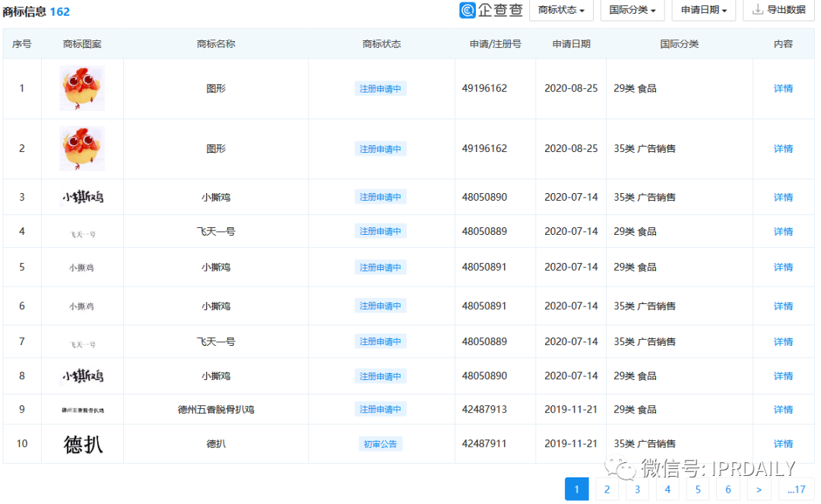Open 详情 link for row 2
Viewport: 821px width, 504px height.
point(783,149)
